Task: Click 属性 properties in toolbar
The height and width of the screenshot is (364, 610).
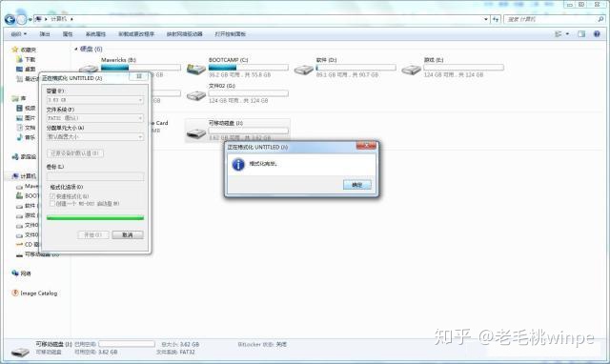Action: click(x=68, y=34)
